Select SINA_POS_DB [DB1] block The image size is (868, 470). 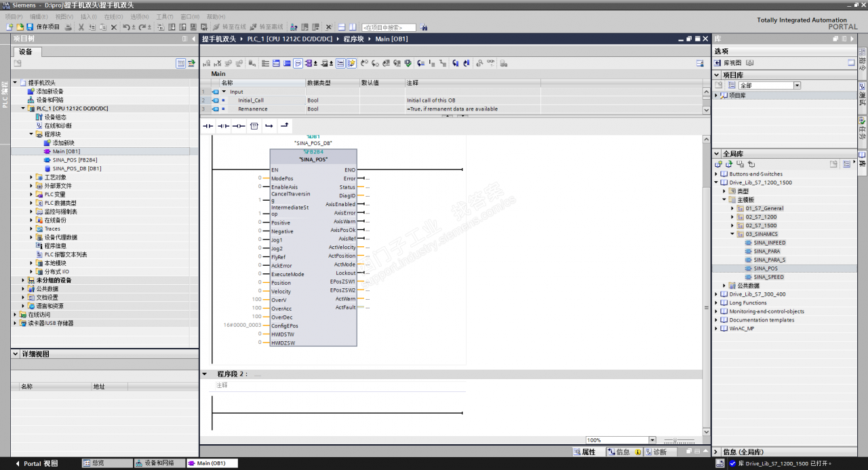77,168
